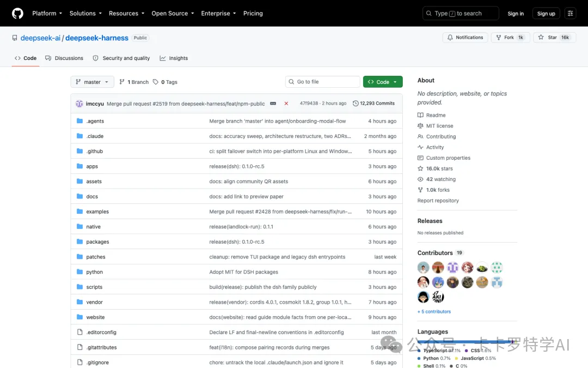This screenshot has width=588, height=368.
Task: Click the shield icon of Security and quality
Action: [x=95, y=58]
